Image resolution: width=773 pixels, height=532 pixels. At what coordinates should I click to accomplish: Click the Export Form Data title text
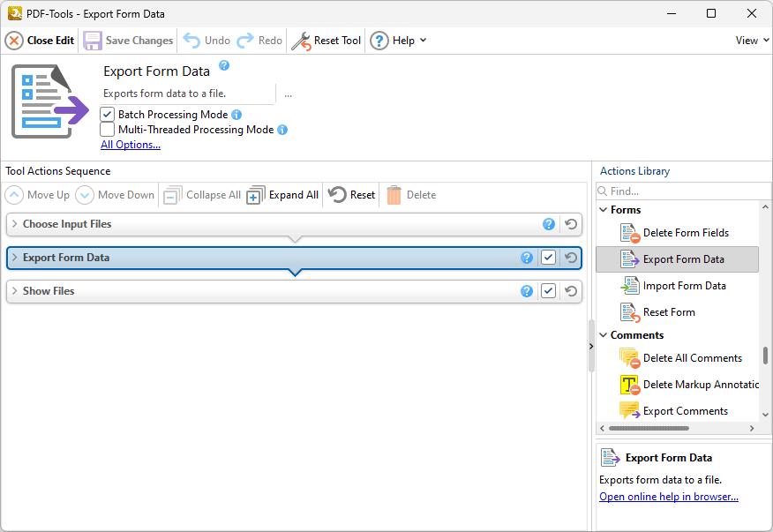pos(156,71)
